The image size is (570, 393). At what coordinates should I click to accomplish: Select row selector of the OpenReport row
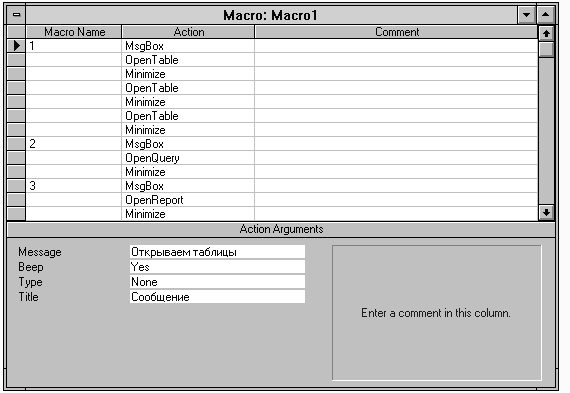coord(16,200)
